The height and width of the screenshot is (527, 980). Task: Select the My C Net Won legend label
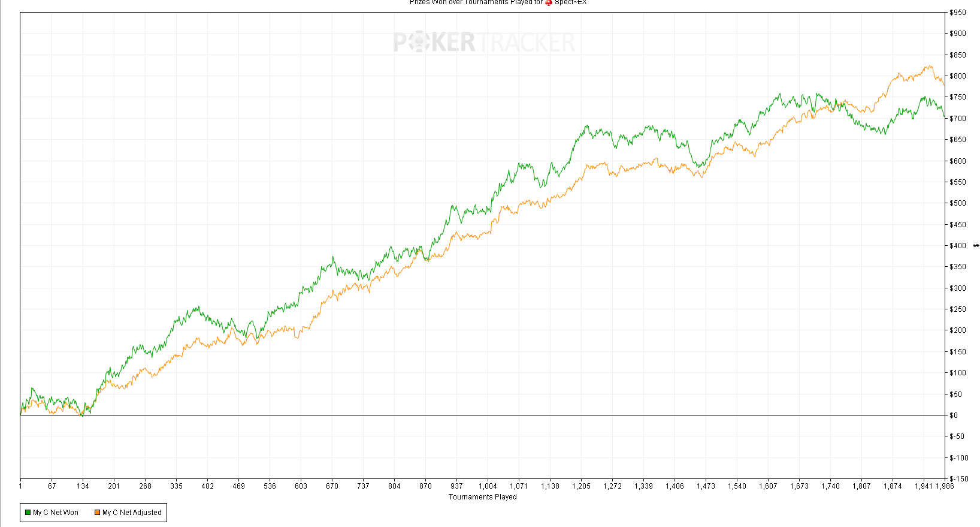coord(56,513)
